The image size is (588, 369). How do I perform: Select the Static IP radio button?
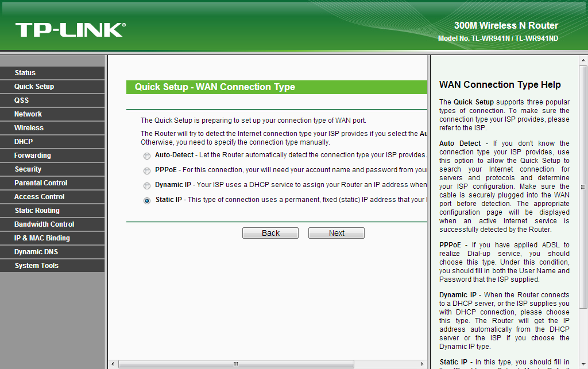pyautogui.click(x=147, y=201)
